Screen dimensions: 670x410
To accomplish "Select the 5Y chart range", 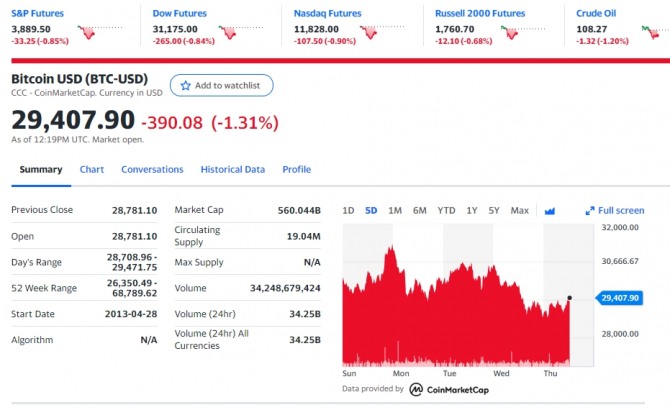I will click(494, 211).
